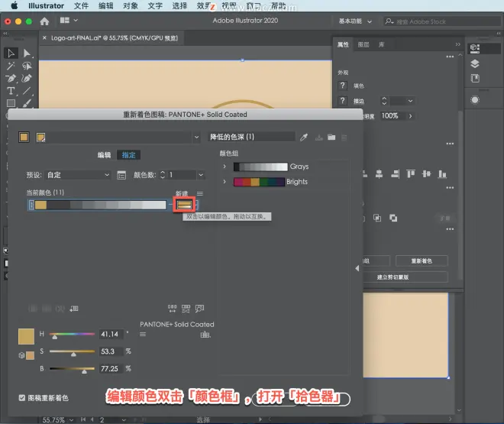Click the out-of-gamut cube icon

pyautogui.click(x=21, y=355)
